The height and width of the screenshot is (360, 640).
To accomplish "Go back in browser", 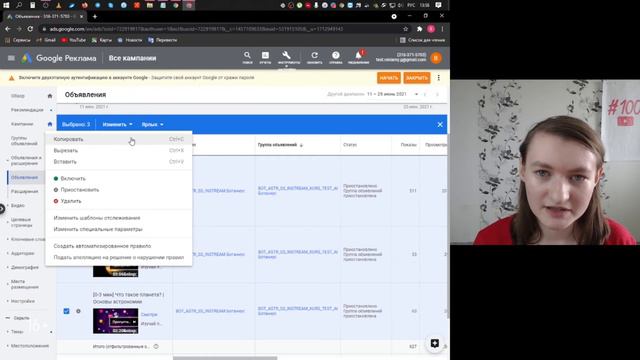I will tap(8, 29).
